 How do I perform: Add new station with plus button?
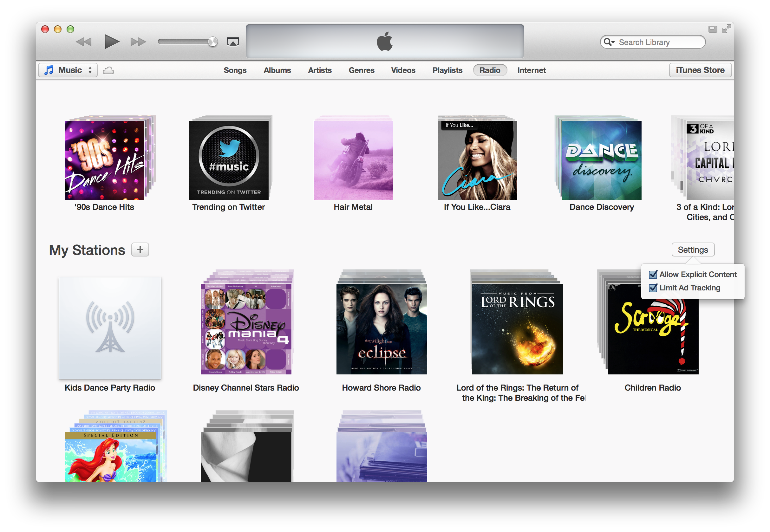(140, 250)
